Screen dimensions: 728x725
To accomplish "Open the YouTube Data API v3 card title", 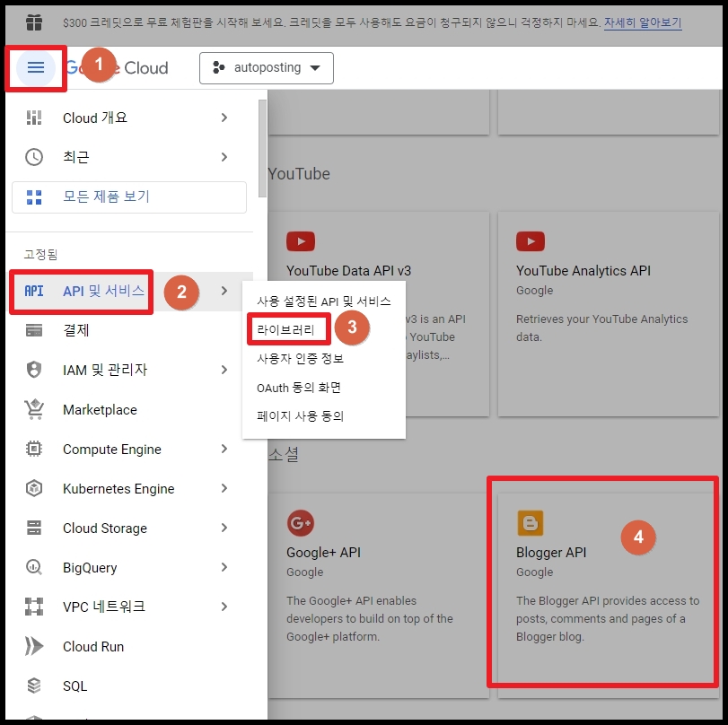I will [x=348, y=271].
